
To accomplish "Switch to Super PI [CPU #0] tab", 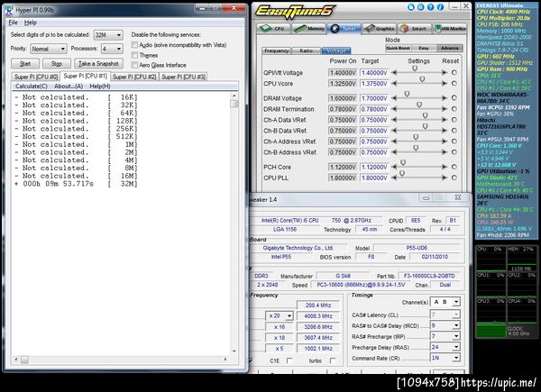I will pyautogui.click(x=36, y=77).
